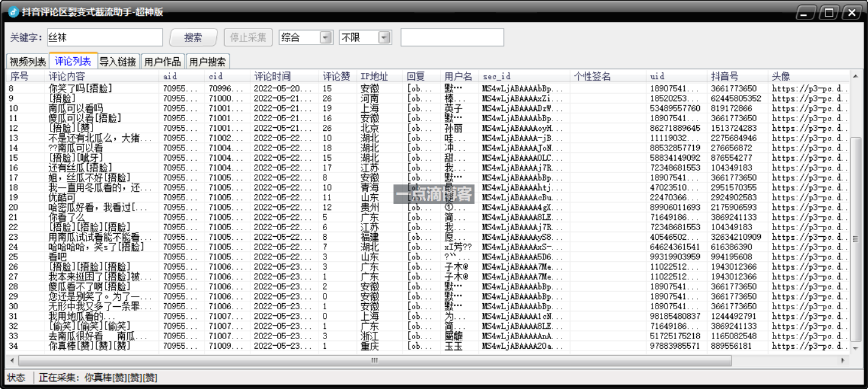The height and width of the screenshot is (389, 868).
Task: Click the horizontal scrollbar right arrow
Action: 844,360
